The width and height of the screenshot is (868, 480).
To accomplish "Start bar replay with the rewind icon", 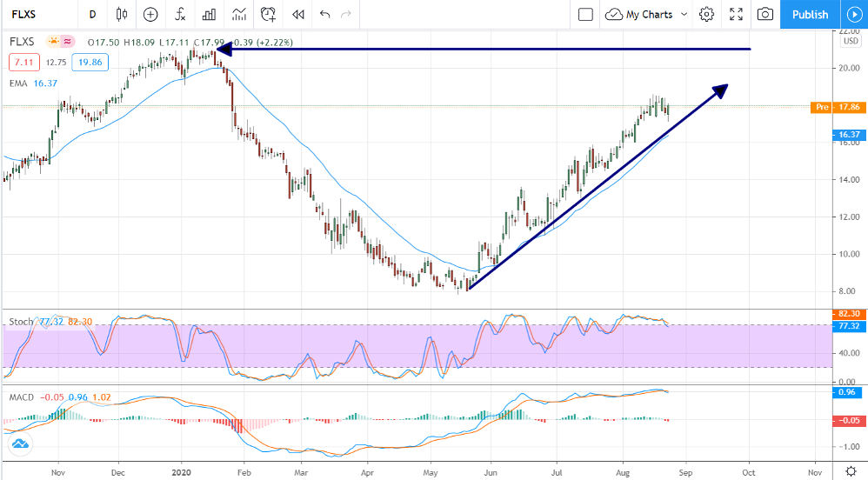I will coord(298,14).
